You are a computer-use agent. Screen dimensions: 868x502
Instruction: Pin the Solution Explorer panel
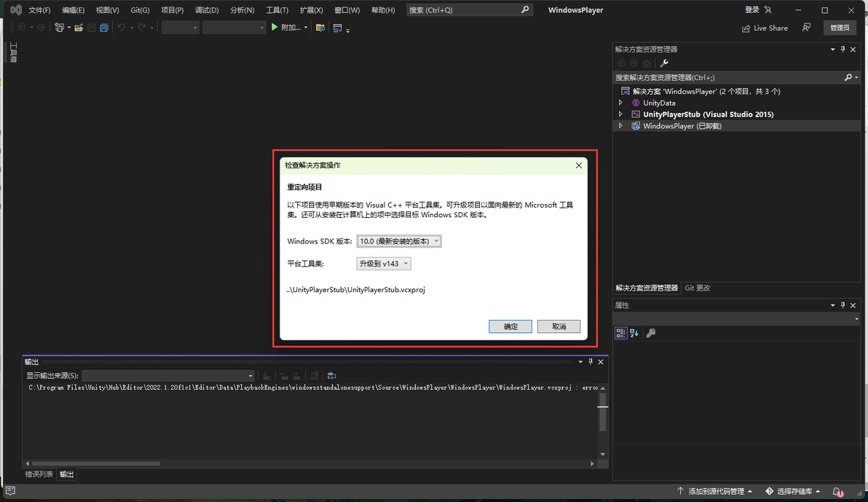point(843,50)
